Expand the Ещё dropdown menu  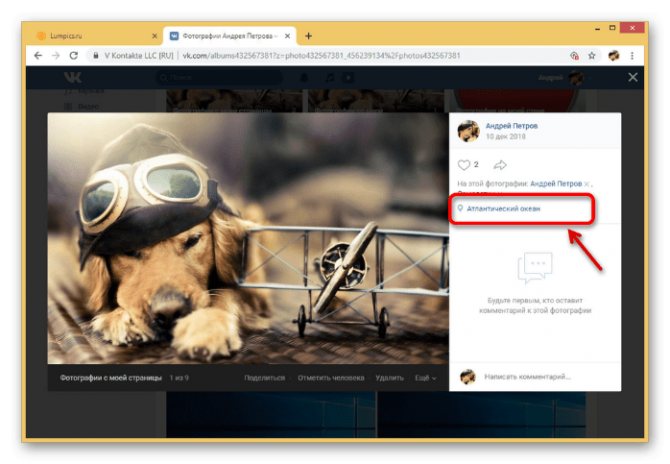pos(425,378)
